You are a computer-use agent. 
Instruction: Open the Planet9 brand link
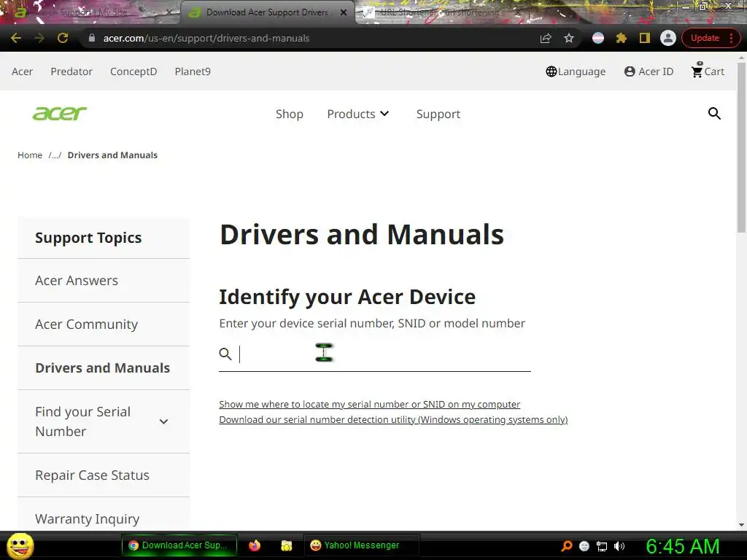click(193, 71)
